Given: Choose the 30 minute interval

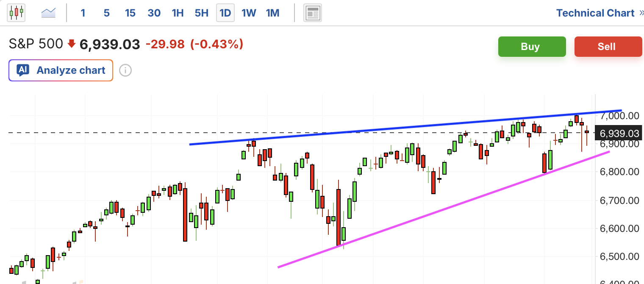Looking at the screenshot, I should [x=154, y=13].
